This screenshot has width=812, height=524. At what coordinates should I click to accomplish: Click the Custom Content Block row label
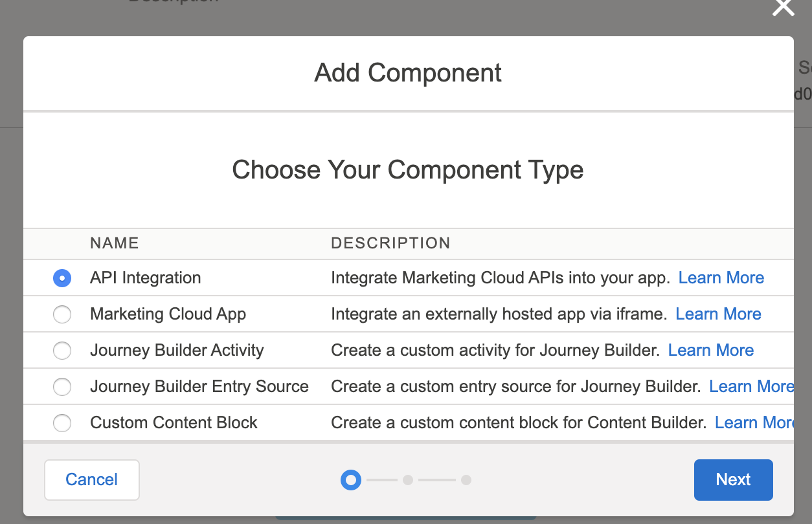coord(173,422)
